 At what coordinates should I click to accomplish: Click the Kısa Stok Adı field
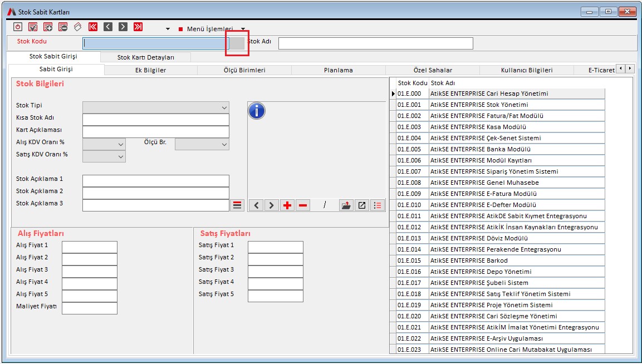[156, 120]
